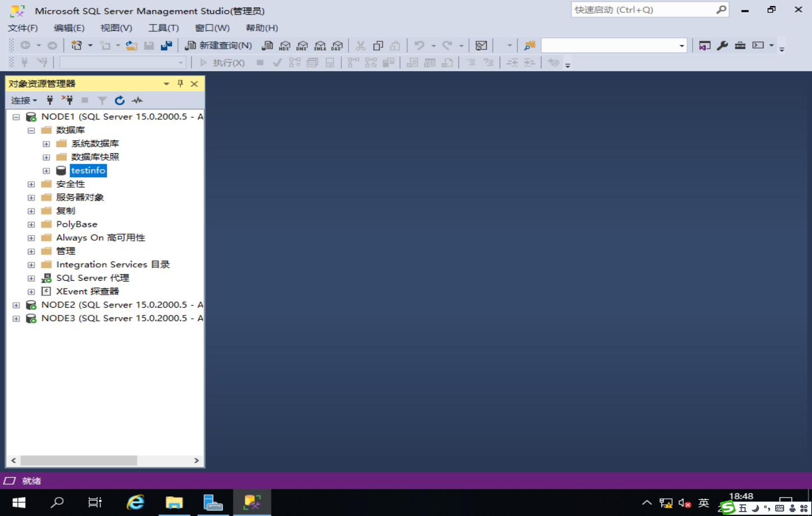Refresh the Object Explorer tree

[x=119, y=100]
